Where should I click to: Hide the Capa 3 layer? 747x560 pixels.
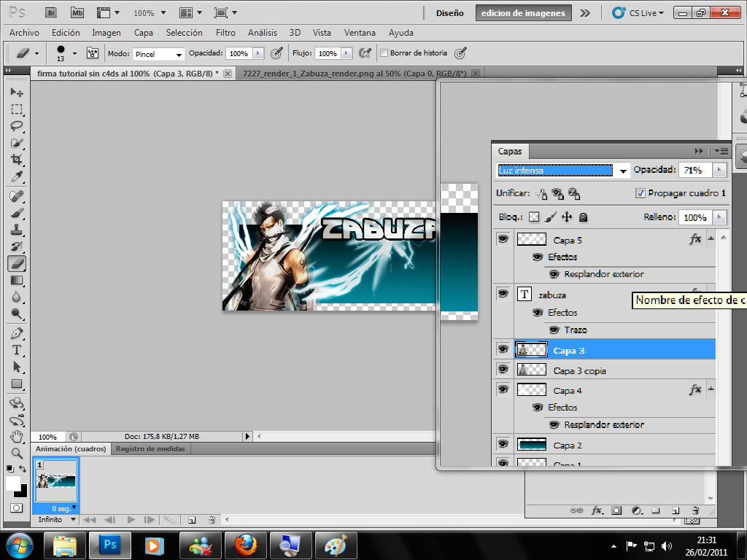pos(503,349)
